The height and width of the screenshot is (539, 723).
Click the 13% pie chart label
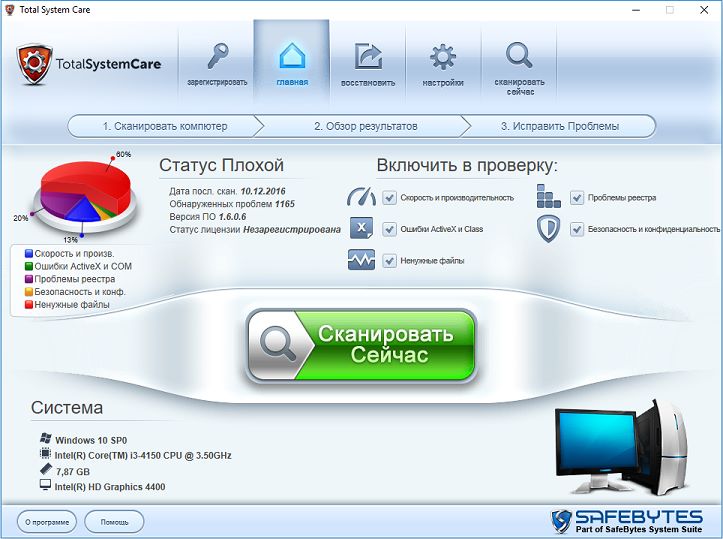(x=70, y=240)
